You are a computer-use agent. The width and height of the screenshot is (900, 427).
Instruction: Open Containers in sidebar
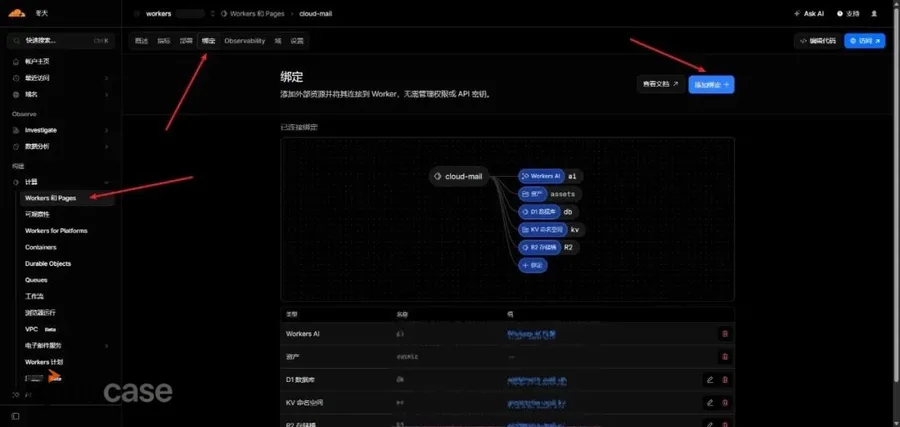[41, 247]
